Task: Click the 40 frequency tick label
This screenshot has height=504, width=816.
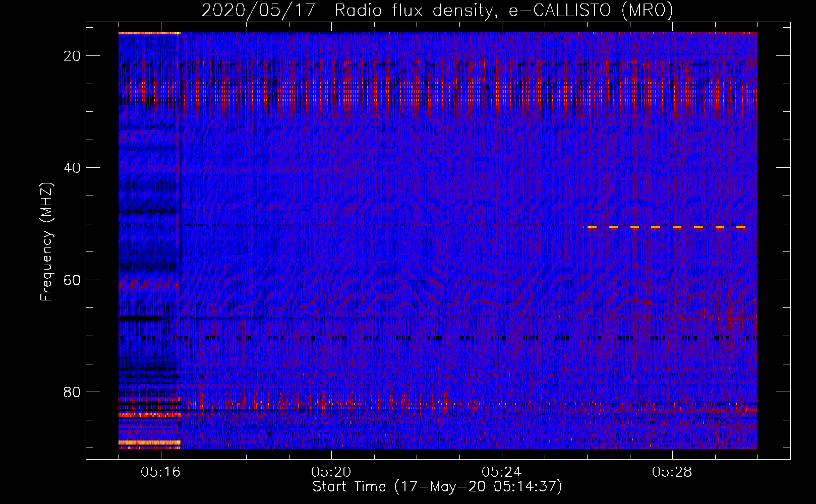Action: 72,168
